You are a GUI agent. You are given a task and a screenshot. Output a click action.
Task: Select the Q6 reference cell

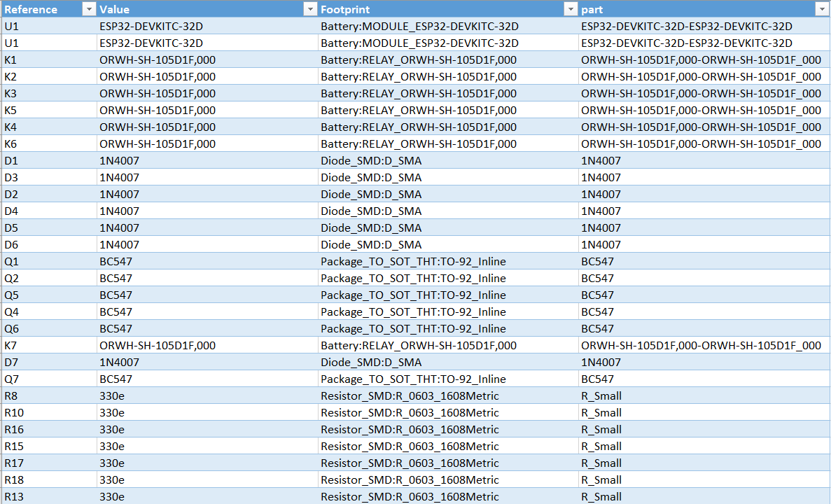49,328
